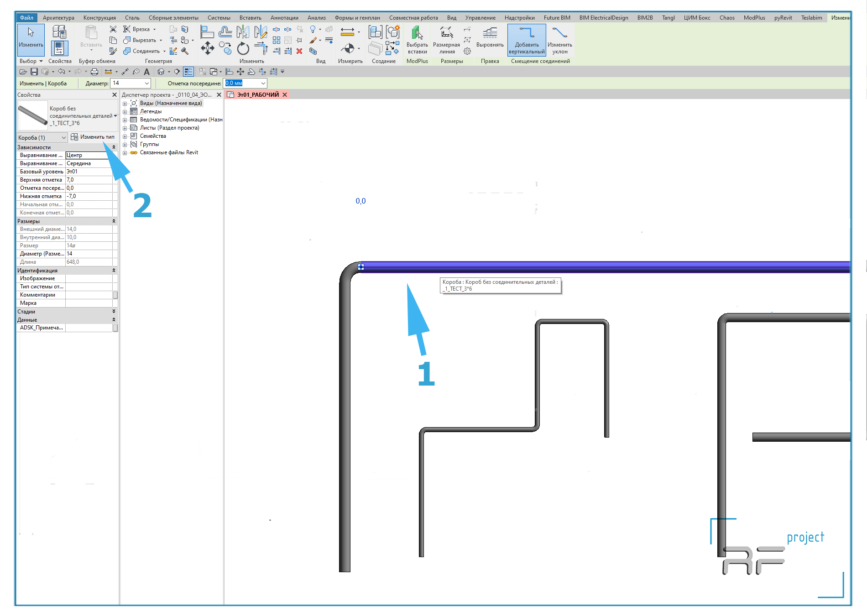Click the Copy tool with two circles

[x=225, y=48]
